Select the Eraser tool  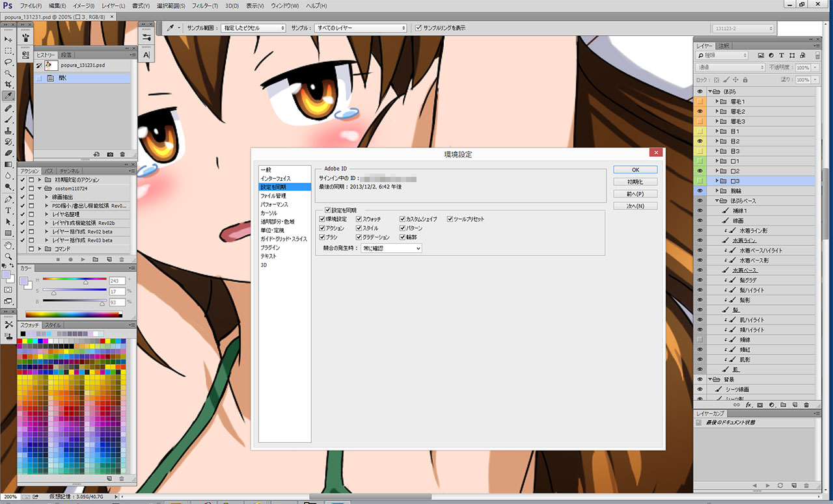(x=8, y=152)
